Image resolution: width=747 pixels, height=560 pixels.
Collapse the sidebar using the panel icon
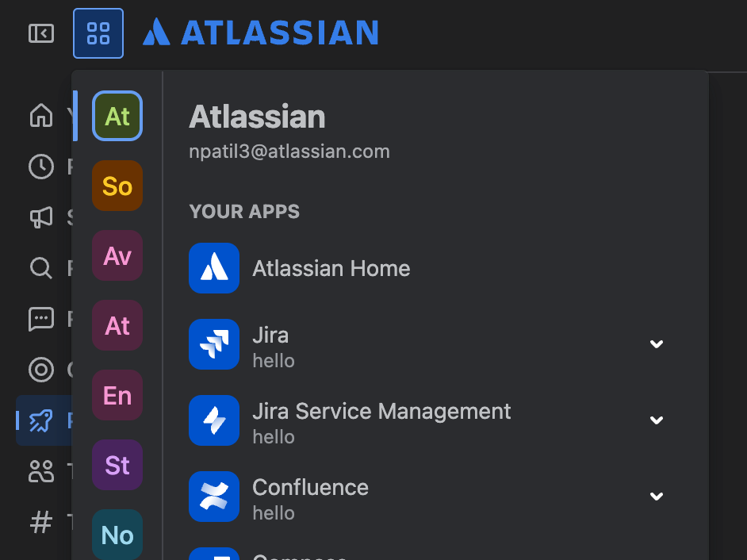pyautogui.click(x=41, y=33)
